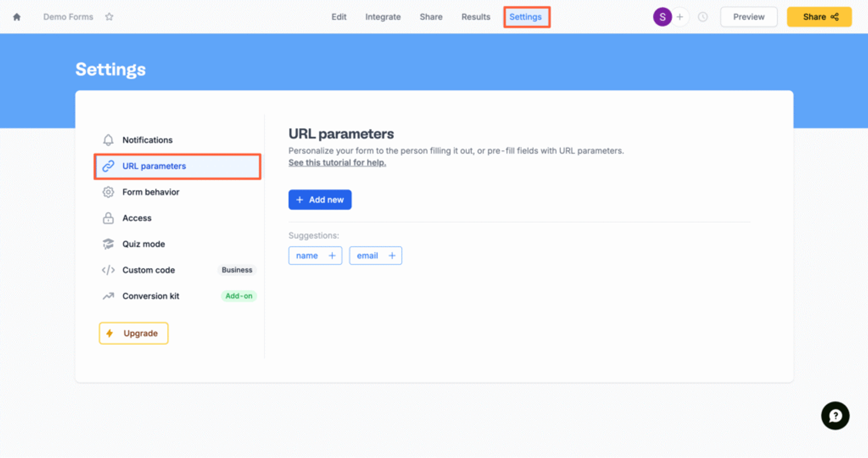
Task: Click the Business badge
Action: tap(237, 270)
